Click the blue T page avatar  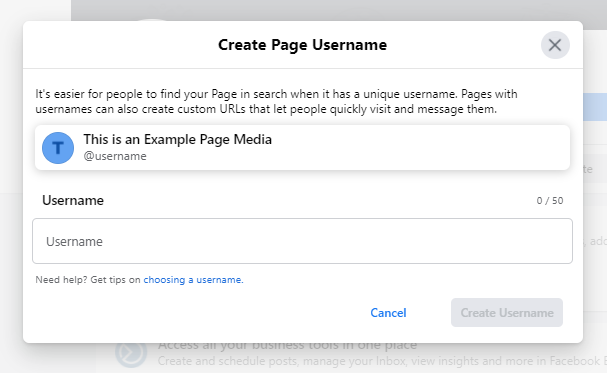click(x=58, y=148)
